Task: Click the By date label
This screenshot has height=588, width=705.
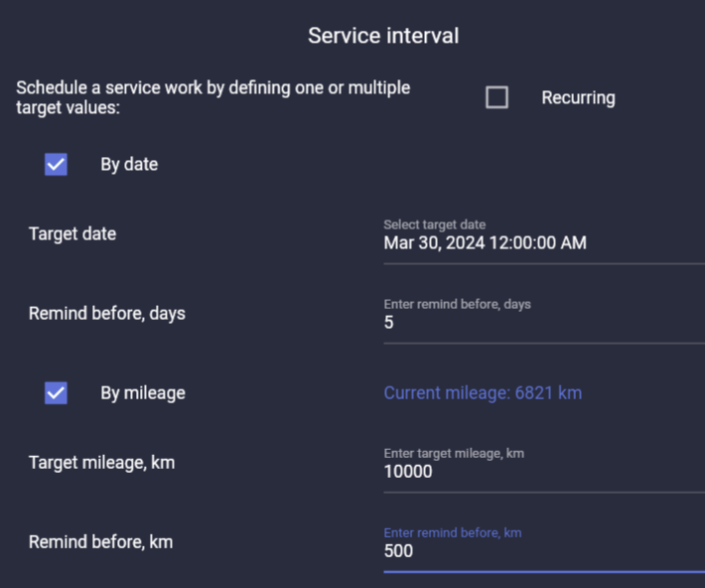Action: (129, 164)
